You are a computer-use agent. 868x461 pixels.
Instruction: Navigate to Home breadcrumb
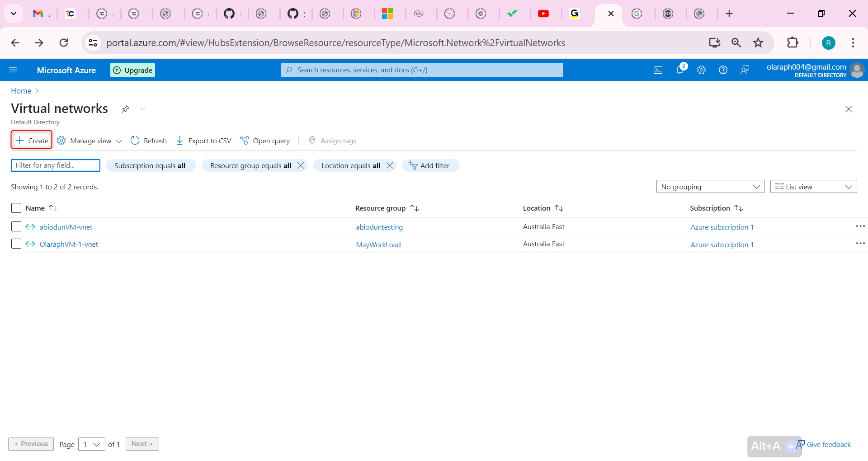tap(21, 91)
